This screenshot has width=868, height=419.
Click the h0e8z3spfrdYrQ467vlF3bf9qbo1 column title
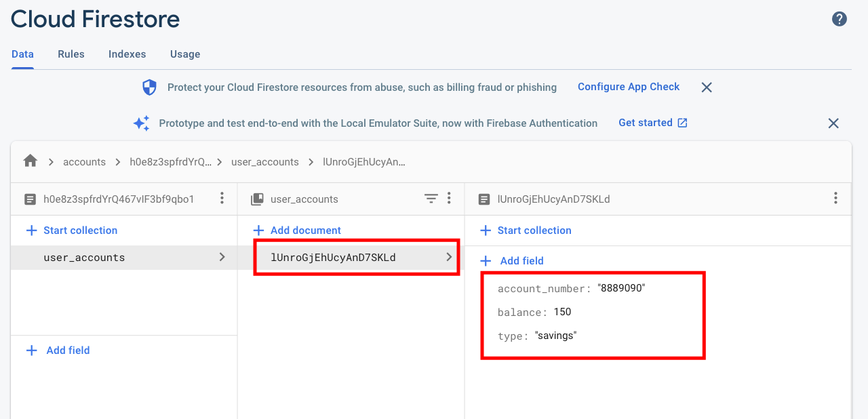tap(119, 199)
